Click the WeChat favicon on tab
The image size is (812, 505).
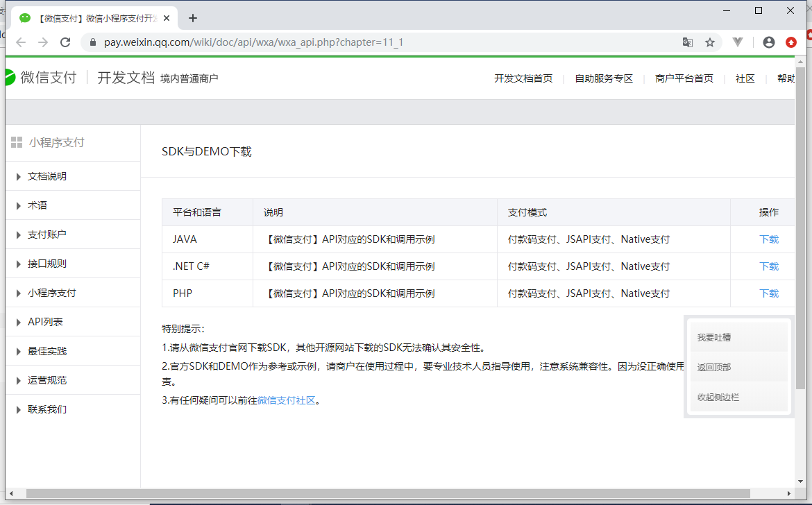pos(25,18)
